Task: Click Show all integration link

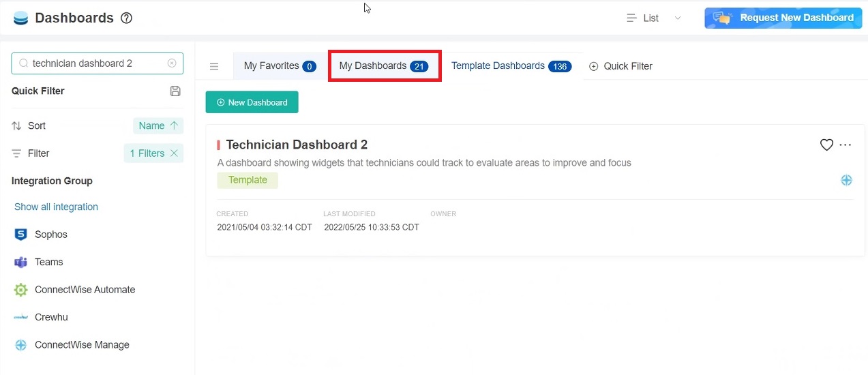Action: tap(56, 207)
